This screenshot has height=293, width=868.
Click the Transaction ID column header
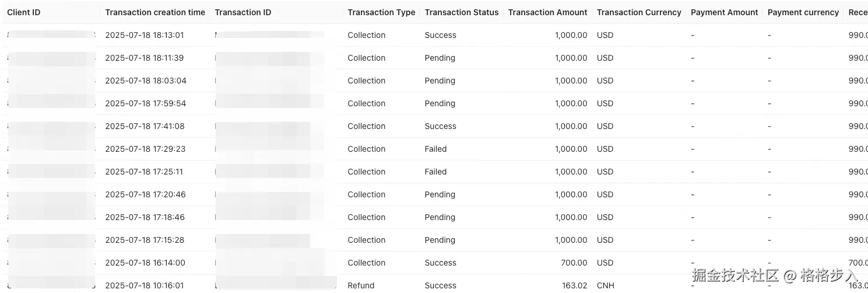pyautogui.click(x=243, y=12)
